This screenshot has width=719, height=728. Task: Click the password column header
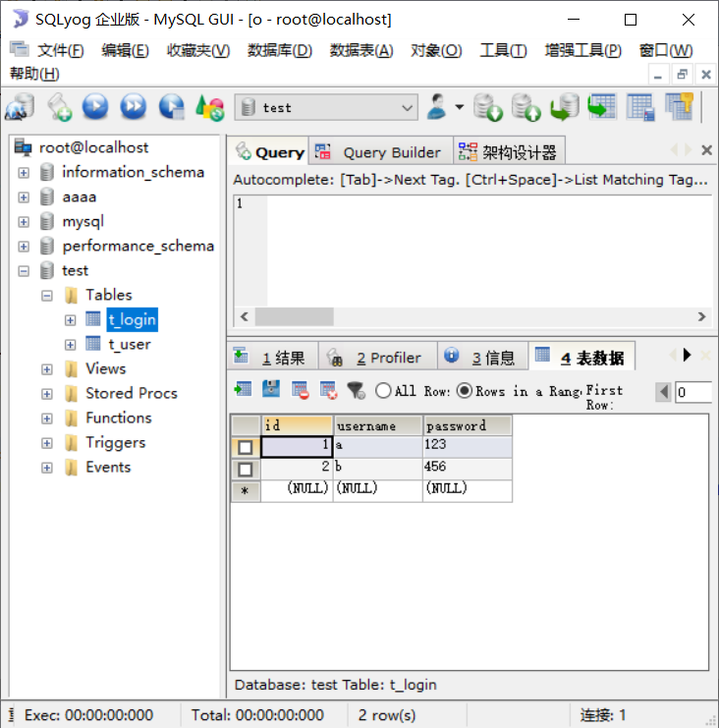(468, 425)
